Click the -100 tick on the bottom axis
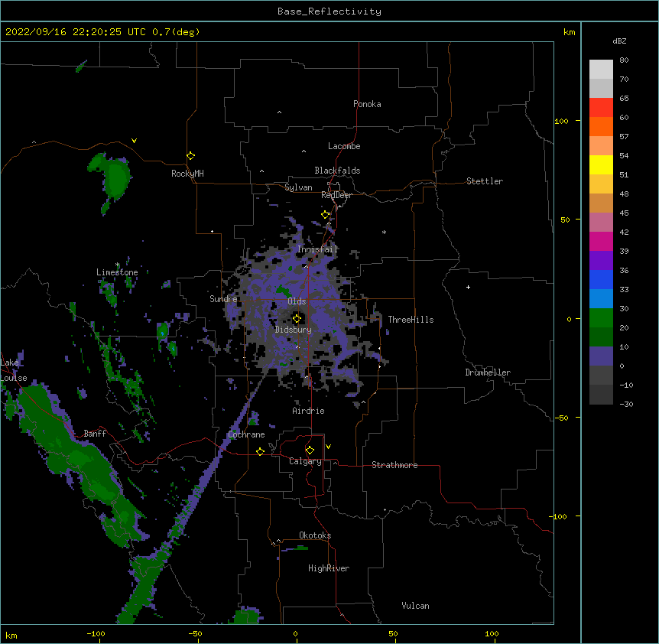659x644 pixels. click(x=96, y=634)
